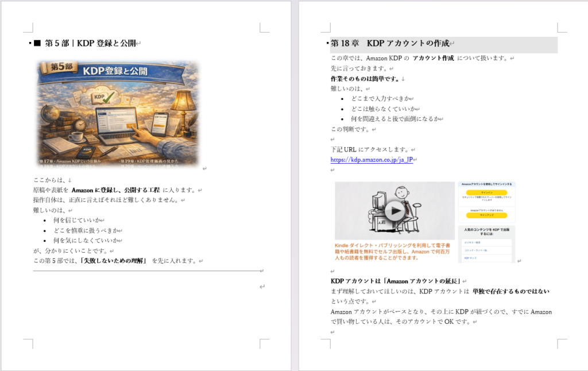
Task: Click the bullet item どこを慎重に扱うべきか
Action: (x=84, y=230)
